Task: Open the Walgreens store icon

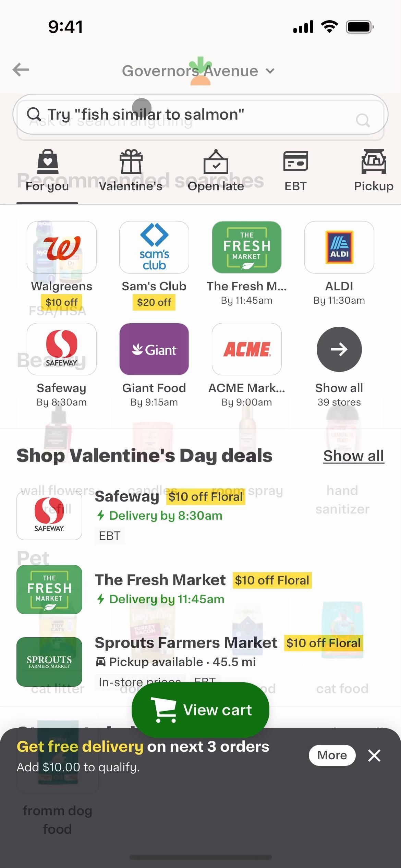Action: point(62,247)
